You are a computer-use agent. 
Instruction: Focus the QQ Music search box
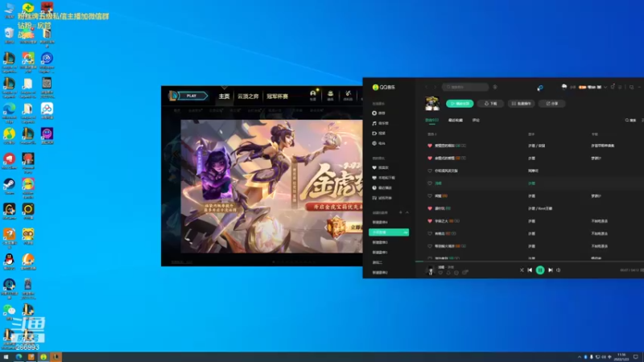click(x=465, y=87)
